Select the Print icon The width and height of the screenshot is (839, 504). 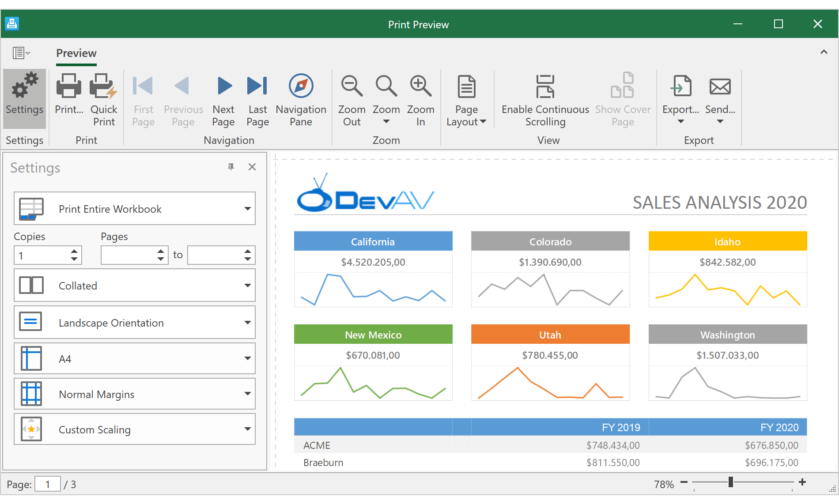68,88
